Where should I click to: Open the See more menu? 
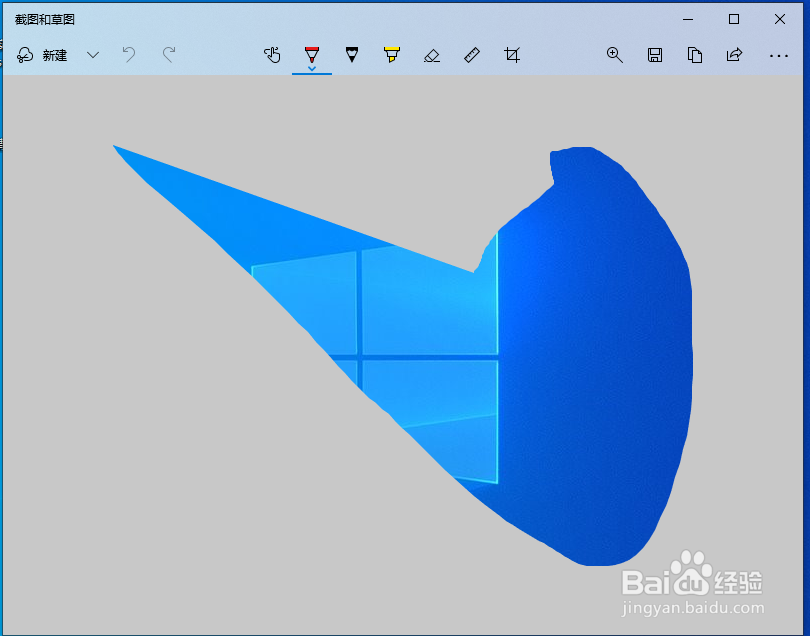[778, 56]
